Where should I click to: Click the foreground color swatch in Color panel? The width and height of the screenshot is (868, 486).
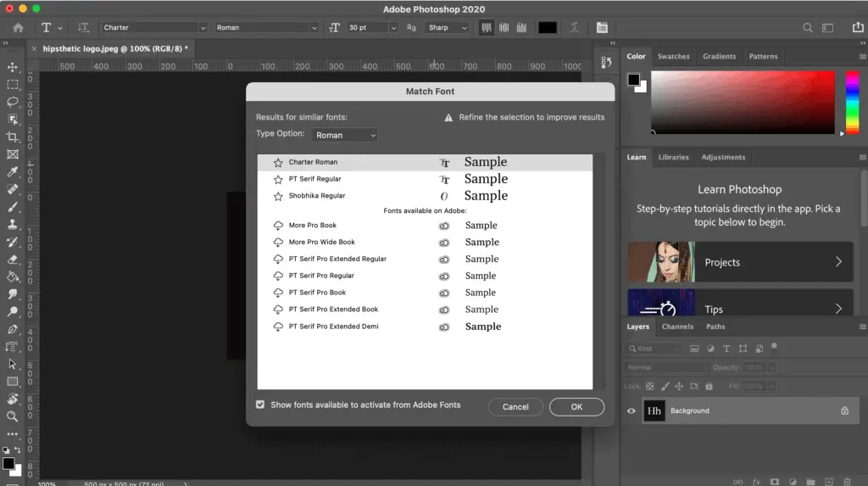[x=634, y=80]
